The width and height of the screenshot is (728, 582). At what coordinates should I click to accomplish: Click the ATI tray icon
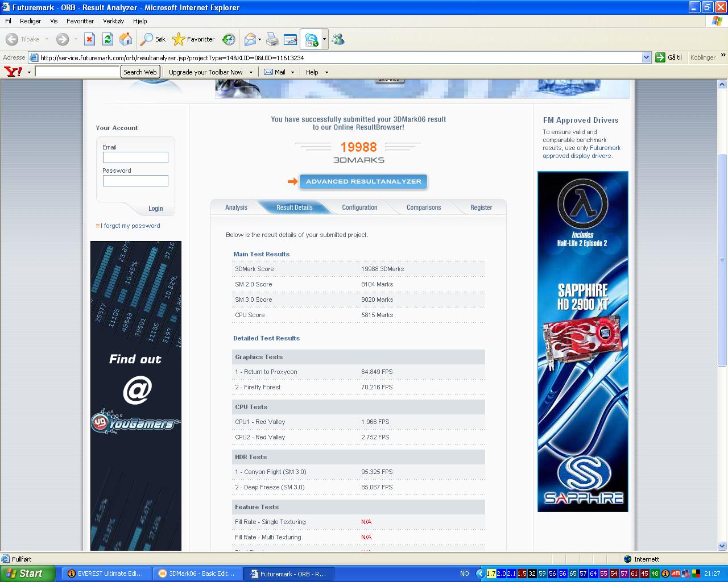point(676,573)
